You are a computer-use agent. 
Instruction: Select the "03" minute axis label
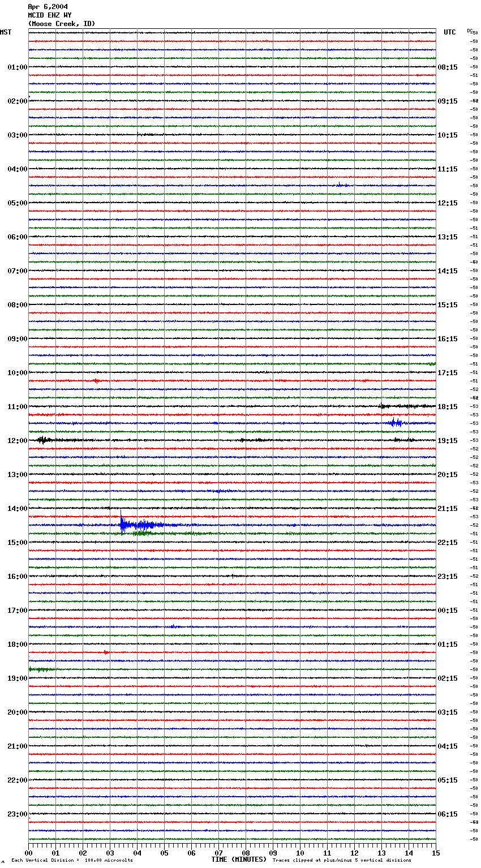110,853
